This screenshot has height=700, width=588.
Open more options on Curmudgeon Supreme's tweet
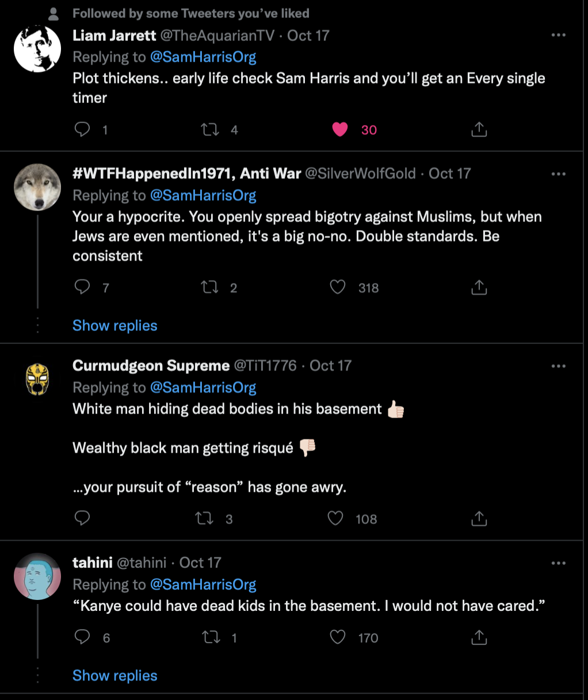pos(558,366)
